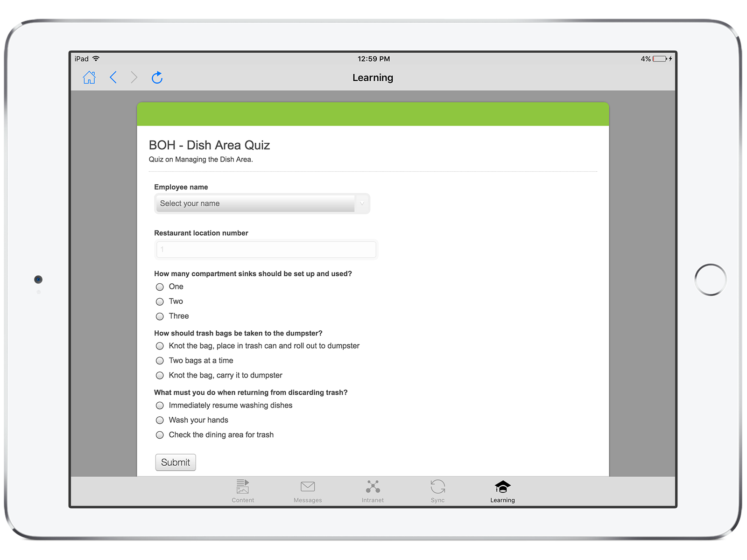
Task: Select Knot the bag, place in trash can
Action: [160, 346]
